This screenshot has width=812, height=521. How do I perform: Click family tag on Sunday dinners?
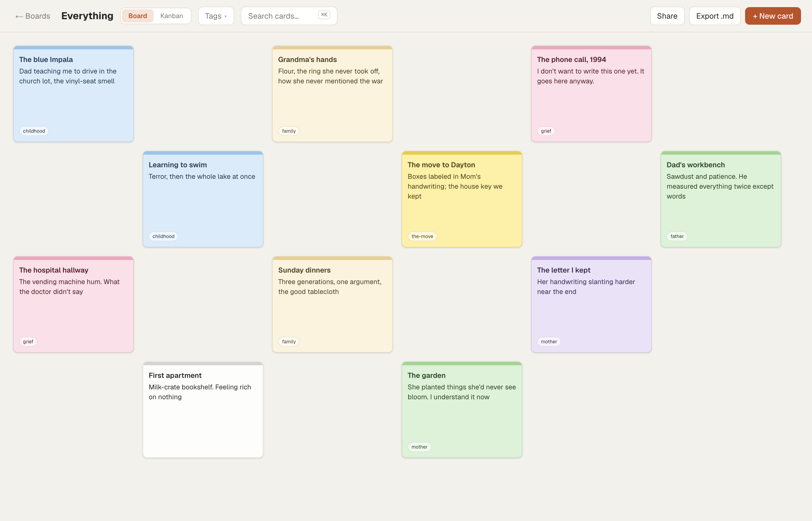289,342
